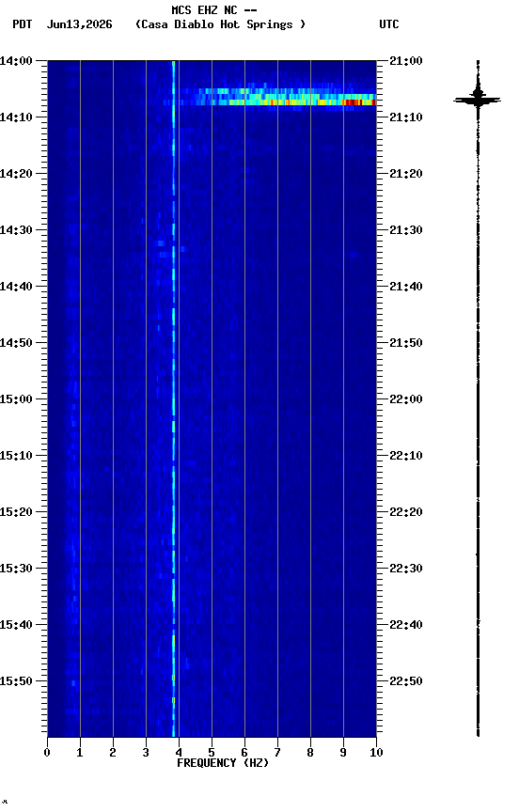The width and height of the screenshot is (519, 812).
Task: Click the 22:00 UTC time label
Action: pos(406,399)
